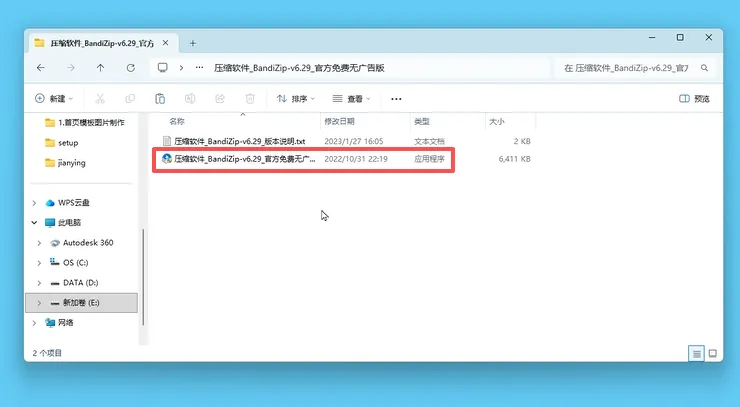Viewport: 740px width, 407px height.
Task: Open the 排序 (Sort) dropdown
Action: point(295,99)
